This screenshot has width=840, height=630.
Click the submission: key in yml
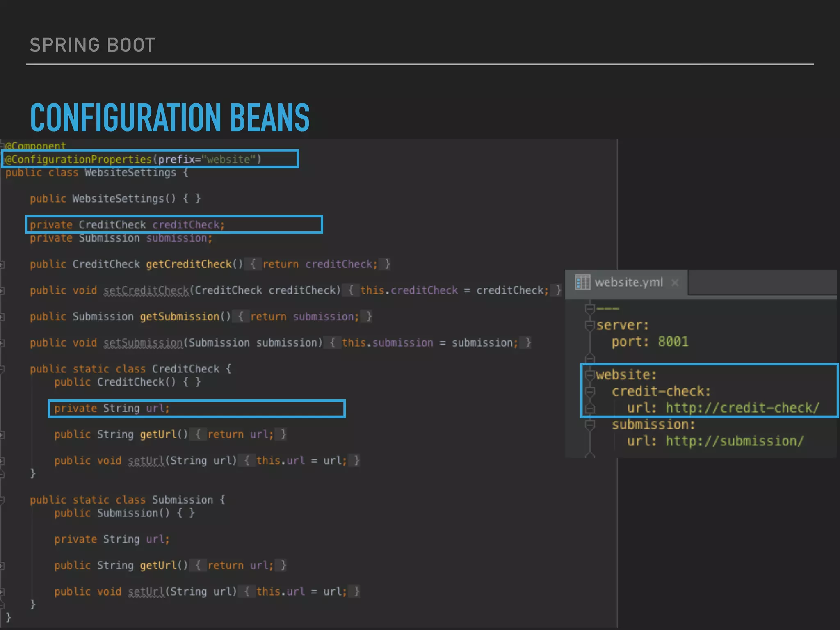653,425
